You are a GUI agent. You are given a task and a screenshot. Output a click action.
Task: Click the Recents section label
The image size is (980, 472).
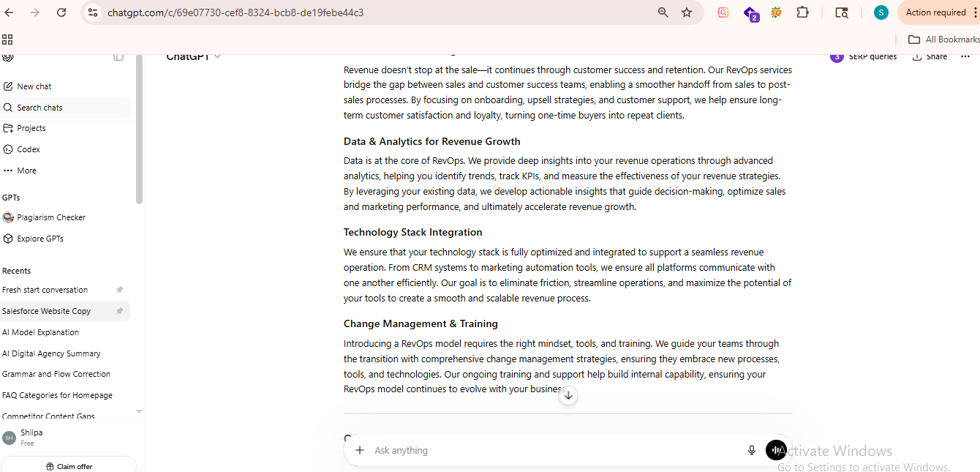tap(16, 271)
